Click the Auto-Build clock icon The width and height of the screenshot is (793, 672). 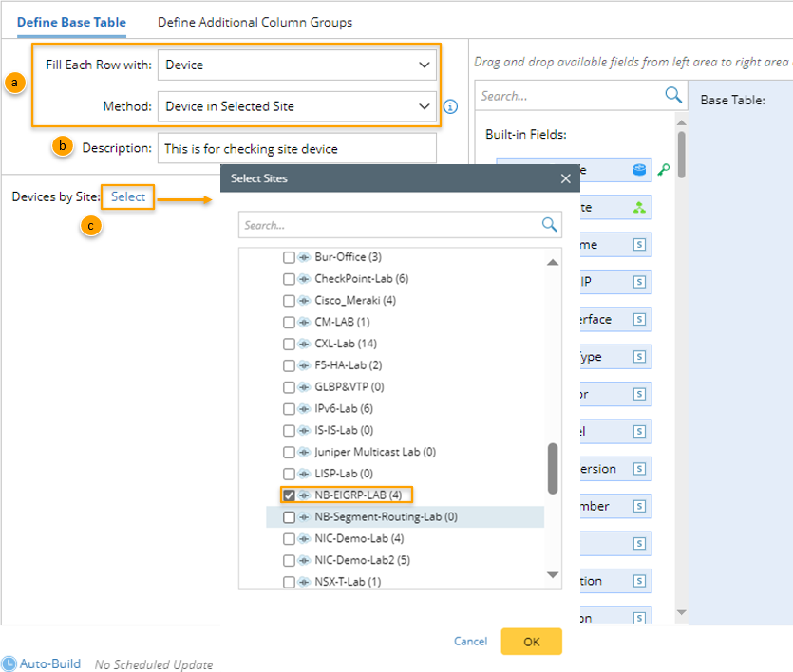coord(9,664)
